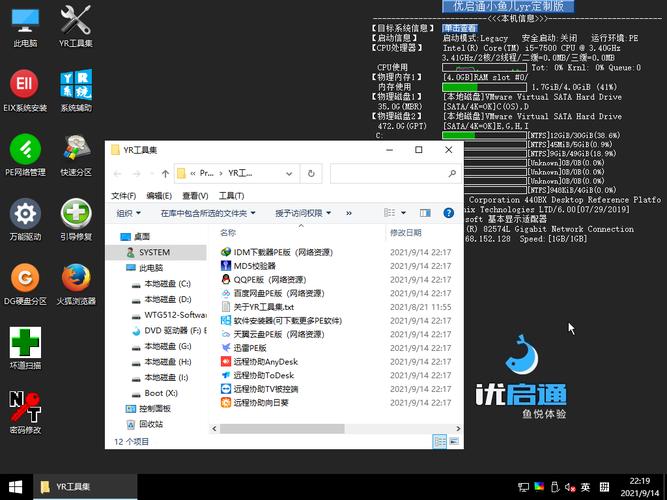
Task: Select 远程协助ToDesk item
Action: coord(257,375)
